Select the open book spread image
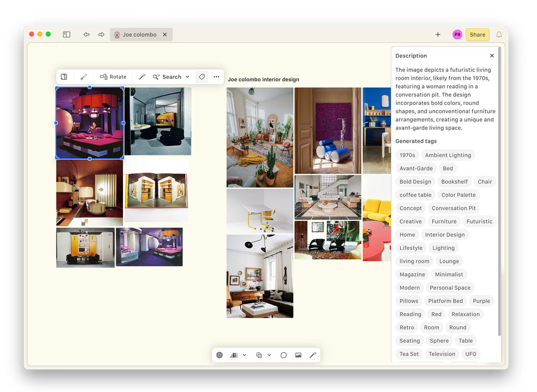Image resolution: width=537 pixels, height=392 pixels. click(x=157, y=190)
